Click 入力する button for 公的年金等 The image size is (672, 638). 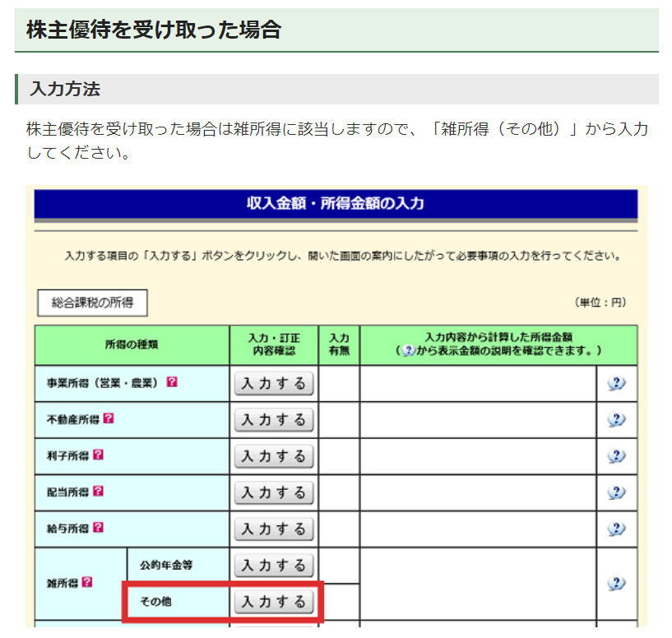pyautogui.click(x=274, y=565)
